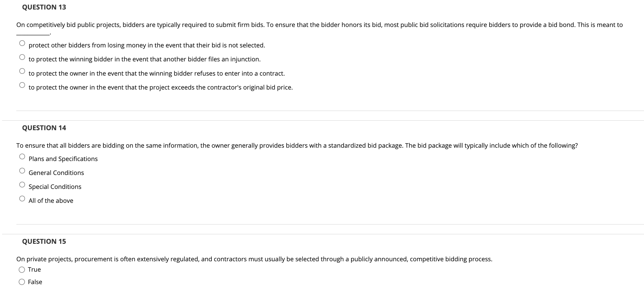
Task: Select Special Conditions radio button
Action: click(x=22, y=184)
